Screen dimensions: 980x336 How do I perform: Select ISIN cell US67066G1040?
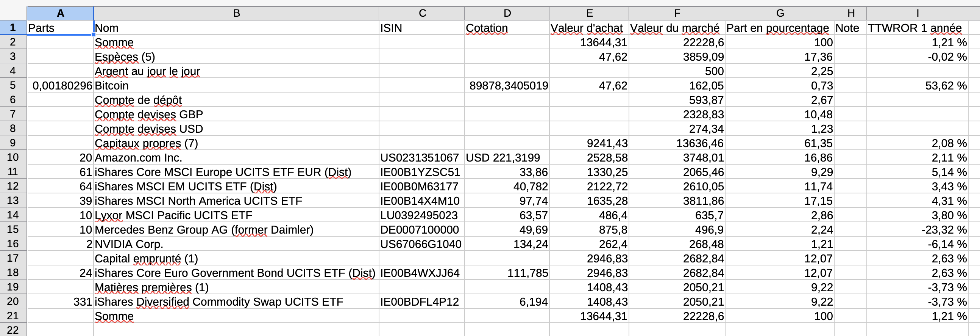422,244
